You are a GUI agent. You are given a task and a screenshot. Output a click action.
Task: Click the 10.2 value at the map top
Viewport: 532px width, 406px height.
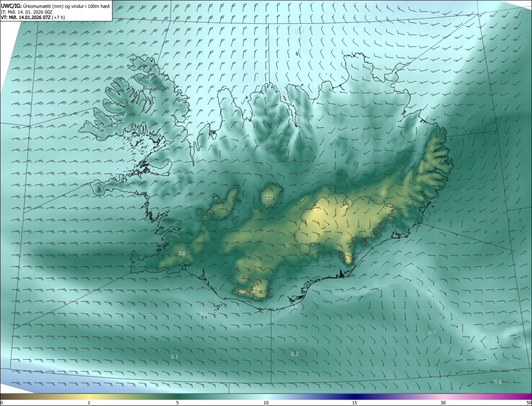(x=299, y=32)
